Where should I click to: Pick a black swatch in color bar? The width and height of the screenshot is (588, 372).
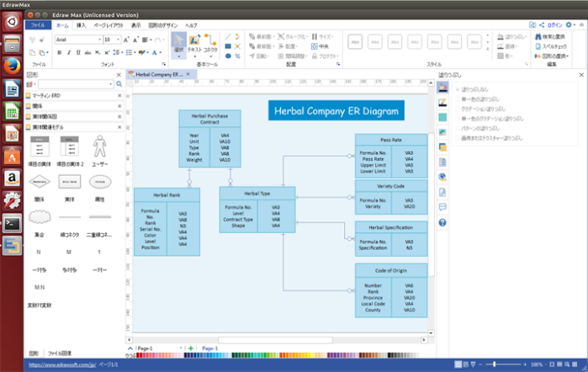click(389, 355)
